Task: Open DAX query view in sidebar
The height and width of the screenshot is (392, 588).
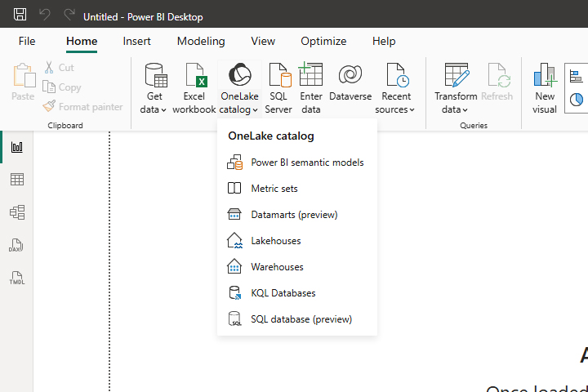Action: [16, 245]
